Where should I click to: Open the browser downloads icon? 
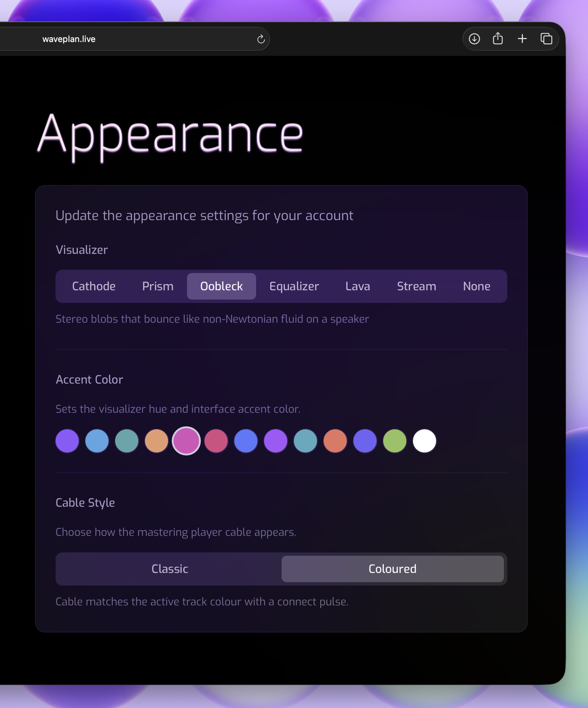click(x=474, y=39)
